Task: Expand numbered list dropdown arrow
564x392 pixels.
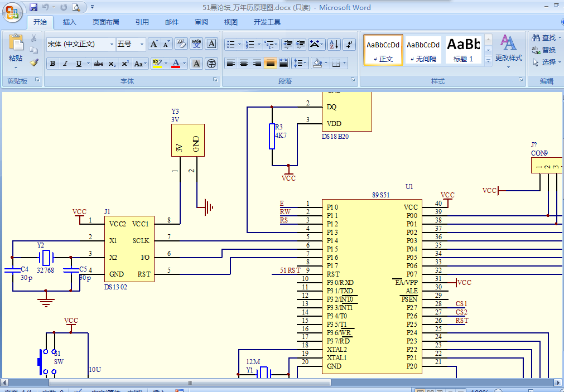Action: pyautogui.click(x=259, y=44)
